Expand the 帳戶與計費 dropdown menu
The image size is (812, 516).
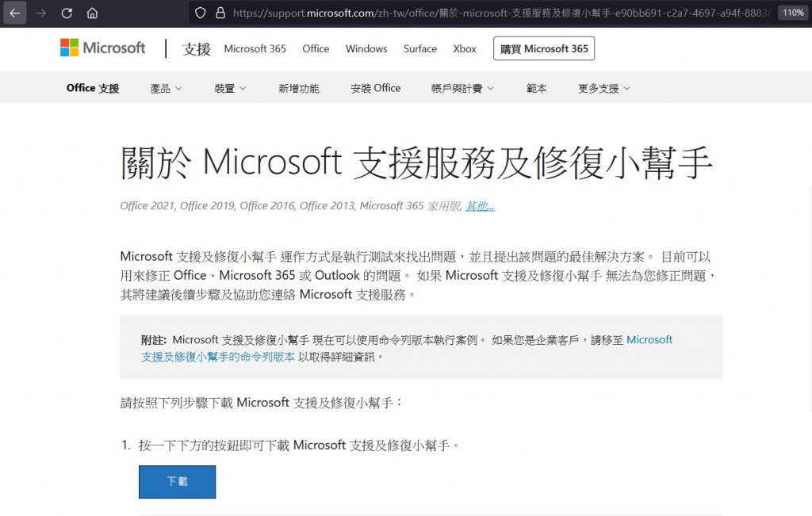coord(462,89)
